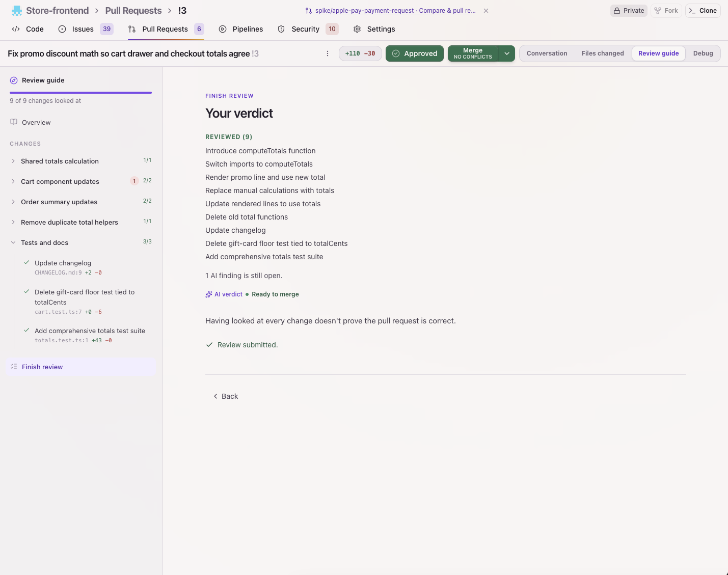Click 'Replace manual calculations with totals' item
The height and width of the screenshot is (575, 728).
tap(269, 190)
